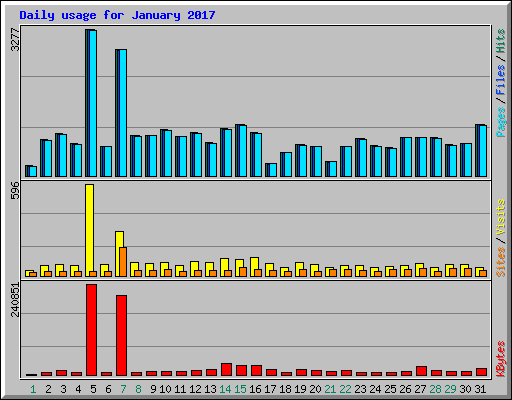
Task: Click day label 28 on the x-axis
Action: [x=435, y=389]
